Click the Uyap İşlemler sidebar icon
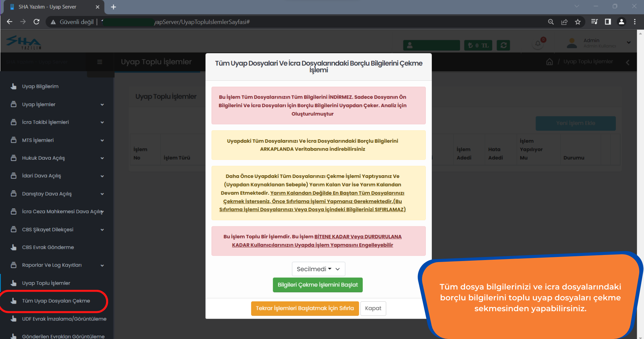Image resolution: width=644 pixels, height=339 pixels. pos(14,104)
